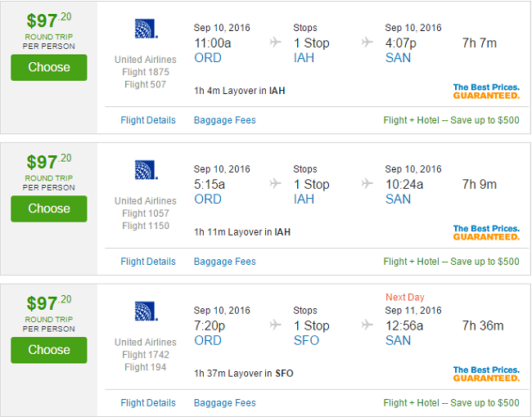Click SFO stop airport code link

[x=306, y=340]
